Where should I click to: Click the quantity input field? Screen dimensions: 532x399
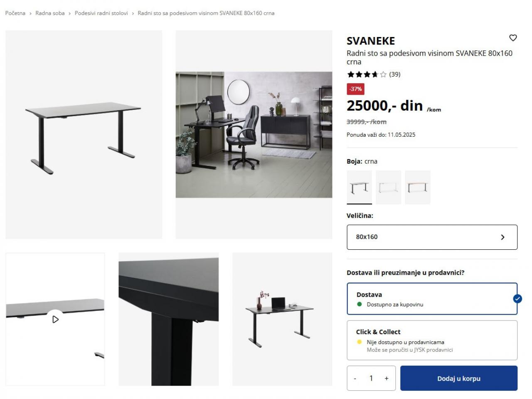(x=371, y=378)
